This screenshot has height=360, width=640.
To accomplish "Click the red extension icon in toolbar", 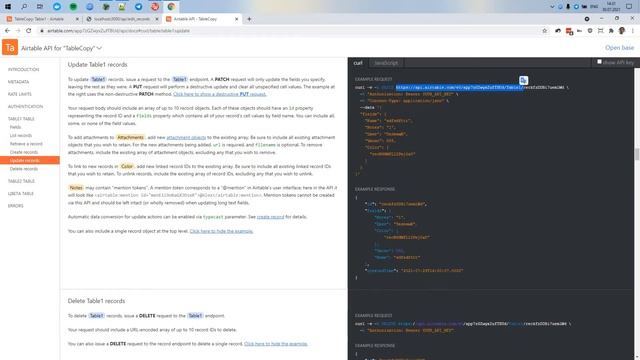I will (x=569, y=31).
